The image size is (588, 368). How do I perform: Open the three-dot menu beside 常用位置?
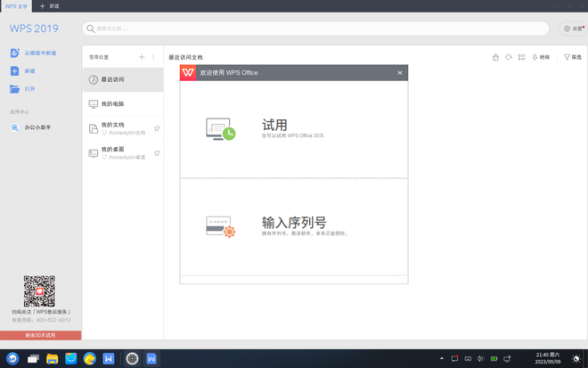click(x=153, y=57)
